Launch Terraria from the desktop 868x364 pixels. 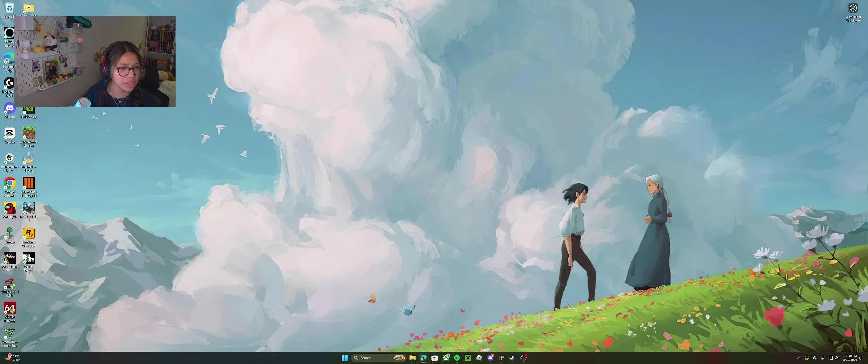tap(9, 235)
